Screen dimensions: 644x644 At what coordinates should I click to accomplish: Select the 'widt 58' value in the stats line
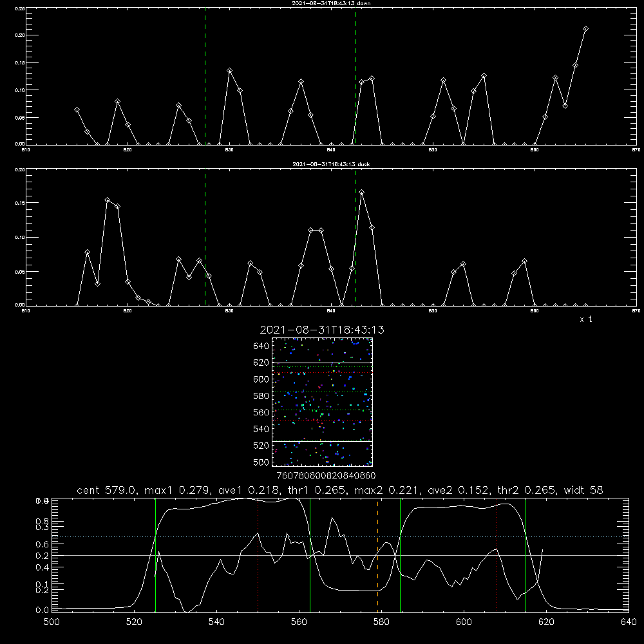(583, 490)
